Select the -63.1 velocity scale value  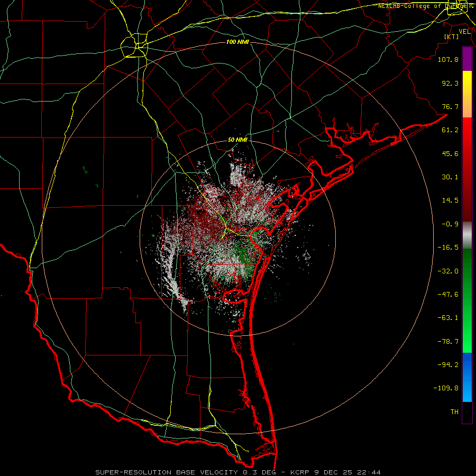448,318
